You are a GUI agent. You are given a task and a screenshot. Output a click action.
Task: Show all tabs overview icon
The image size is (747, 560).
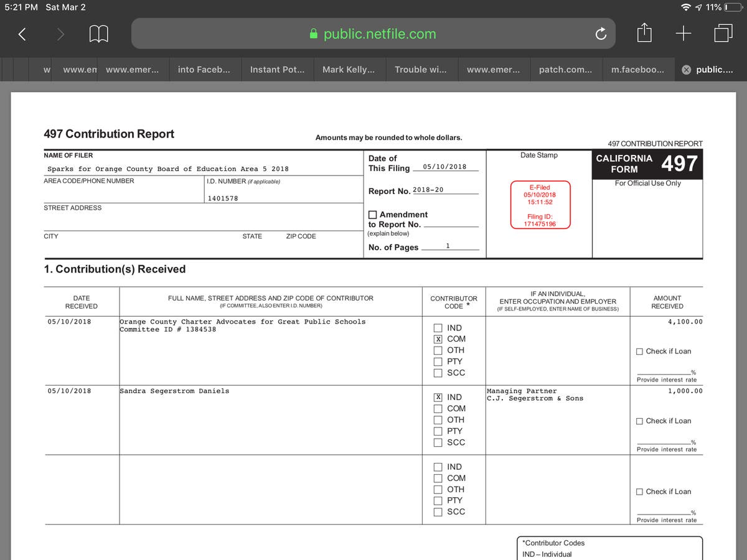tap(723, 34)
